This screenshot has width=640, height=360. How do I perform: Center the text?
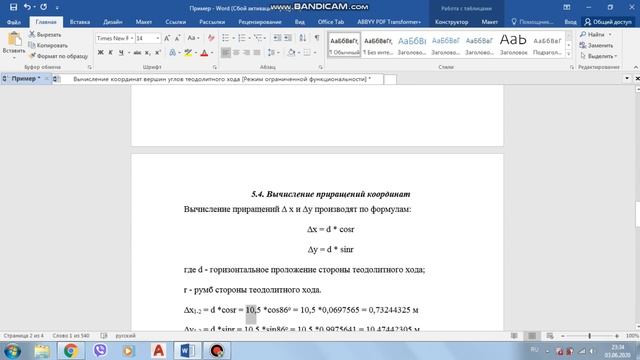point(236,53)
